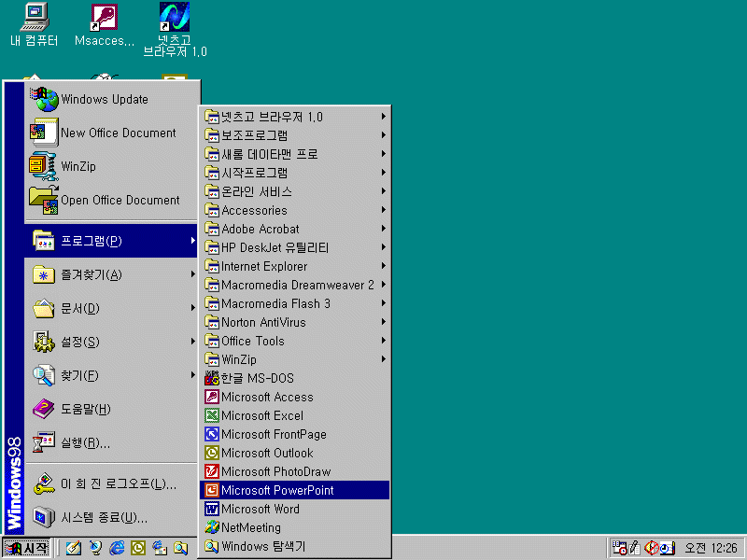Select the Msacces... desktop shortcut
747x560 pixels.
105,25
